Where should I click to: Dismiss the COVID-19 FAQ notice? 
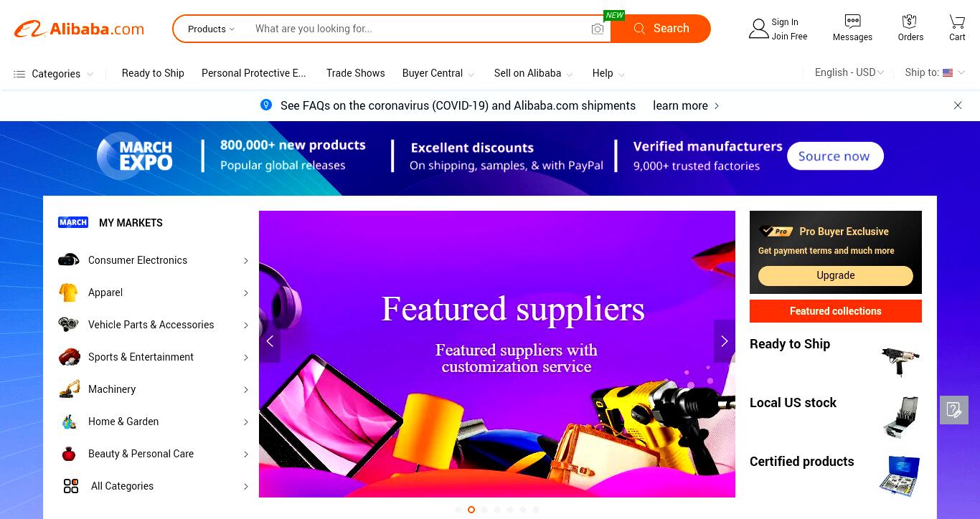(x=958, y=105)
